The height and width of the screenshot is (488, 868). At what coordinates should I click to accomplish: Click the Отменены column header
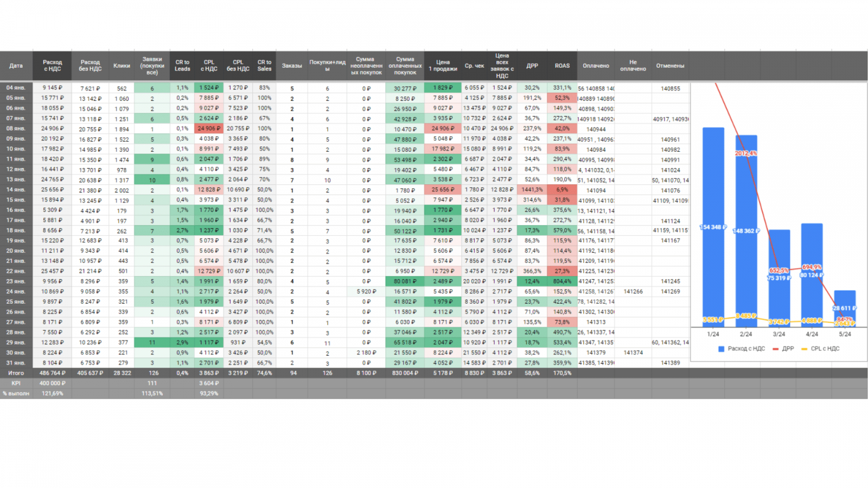671,66
